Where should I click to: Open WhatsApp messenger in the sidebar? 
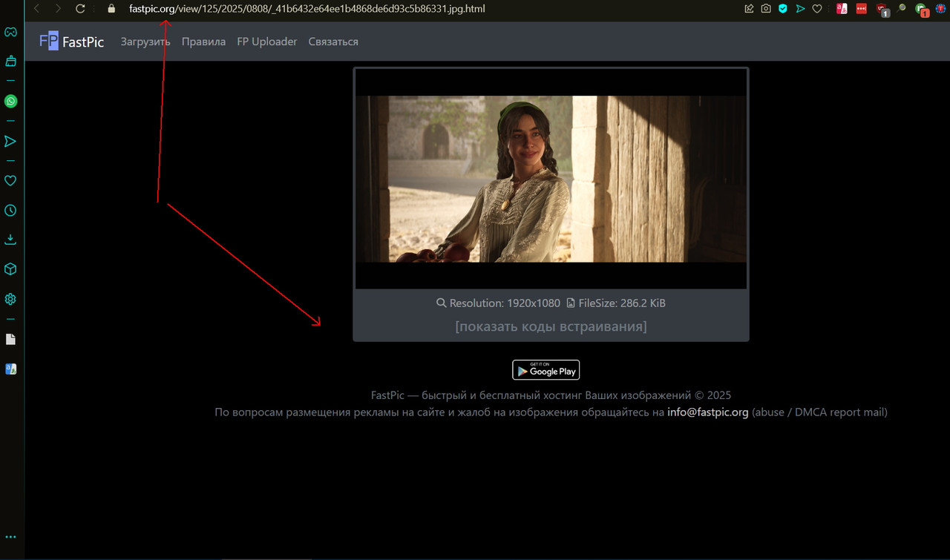(10, 101)
